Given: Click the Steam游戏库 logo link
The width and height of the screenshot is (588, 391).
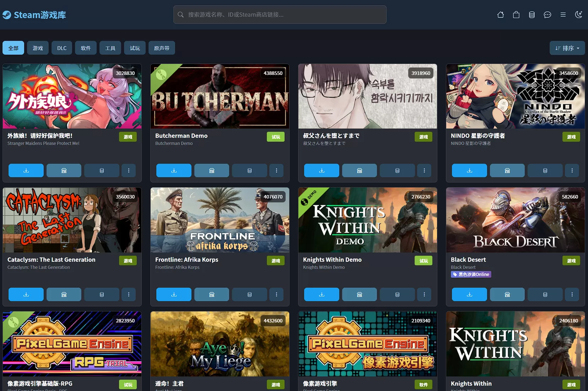Looking at the screenshot, I should 34,15.
